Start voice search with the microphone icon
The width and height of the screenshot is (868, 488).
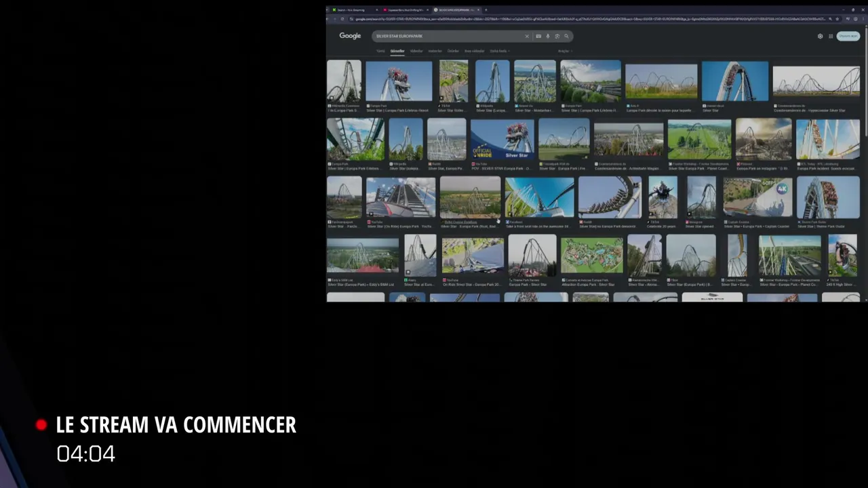click(548, 37)
